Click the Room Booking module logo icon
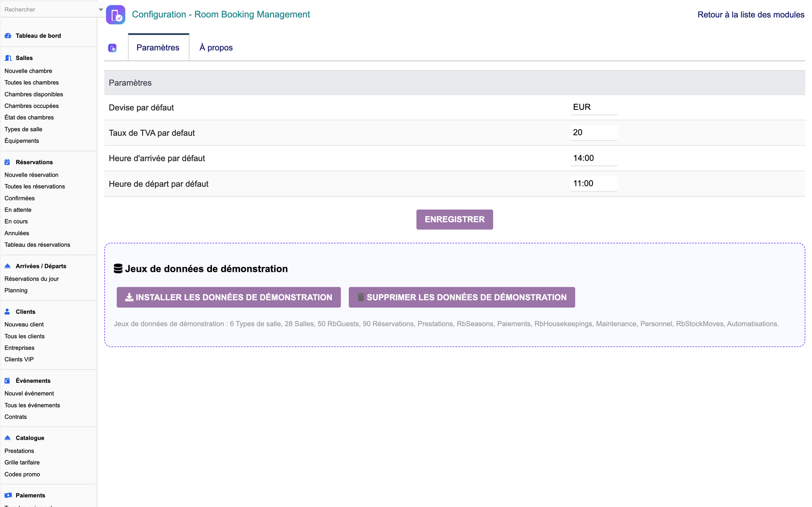The height and width of the screenshot is (507, 812). 116,15
